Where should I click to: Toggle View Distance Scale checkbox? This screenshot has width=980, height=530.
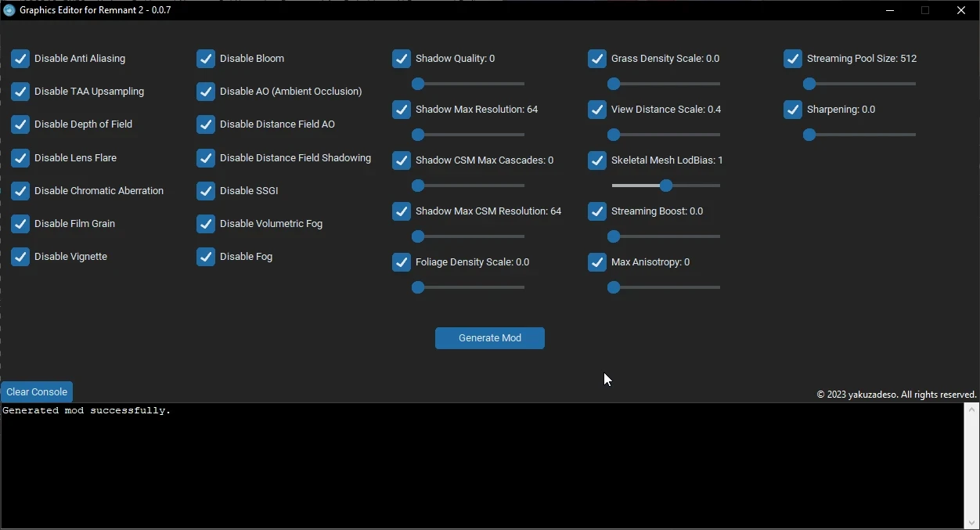coord(597,110)
